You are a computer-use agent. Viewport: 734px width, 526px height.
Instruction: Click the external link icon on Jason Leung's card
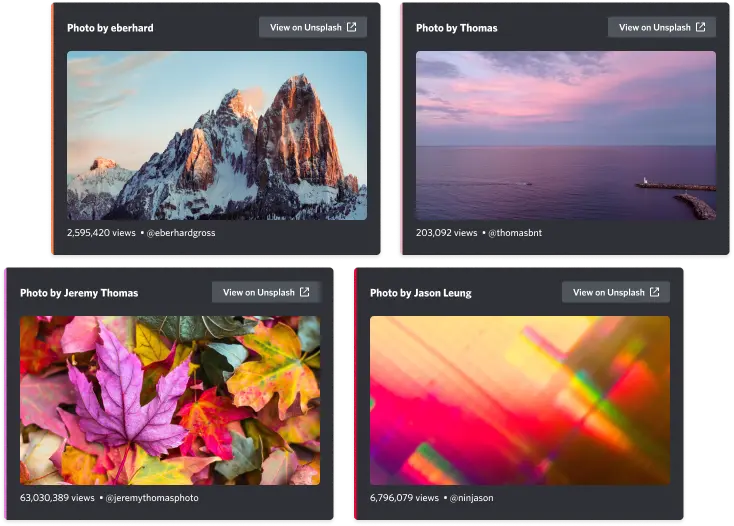[654, 292]
